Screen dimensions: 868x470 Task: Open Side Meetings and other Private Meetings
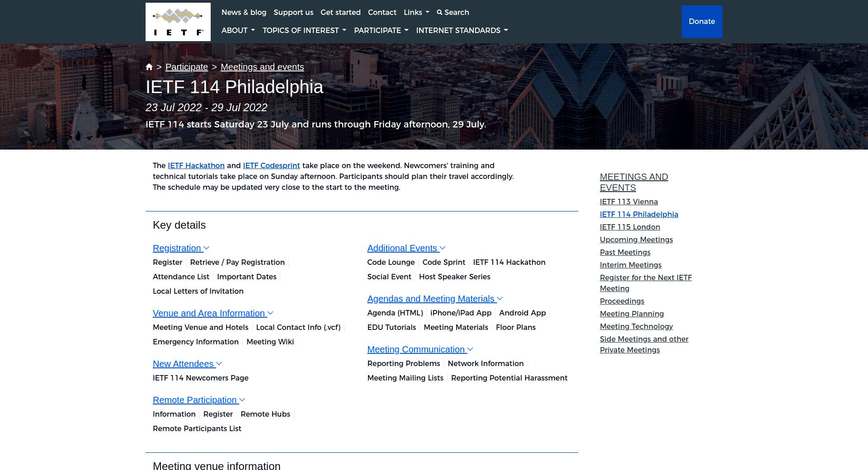tap(644, 344)
